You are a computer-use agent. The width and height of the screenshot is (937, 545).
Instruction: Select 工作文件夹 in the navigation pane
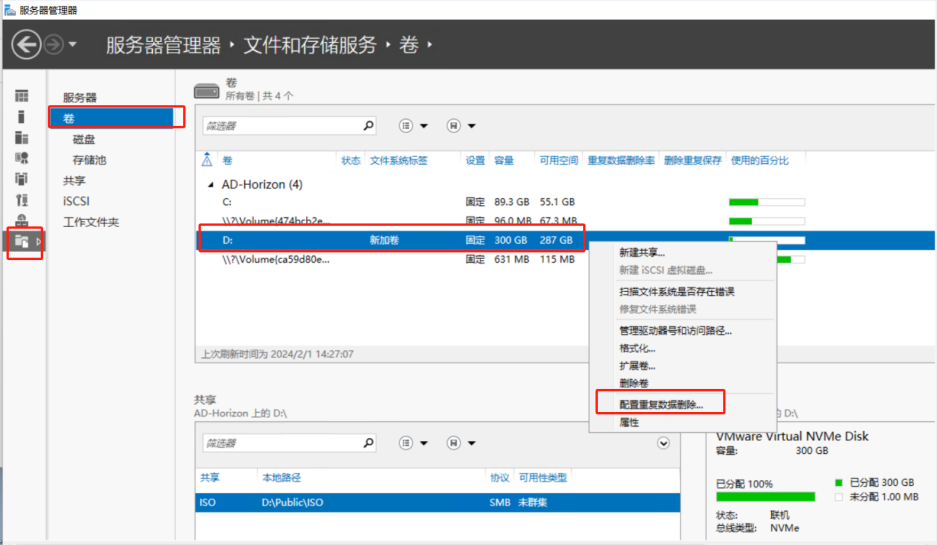[91, 222]
